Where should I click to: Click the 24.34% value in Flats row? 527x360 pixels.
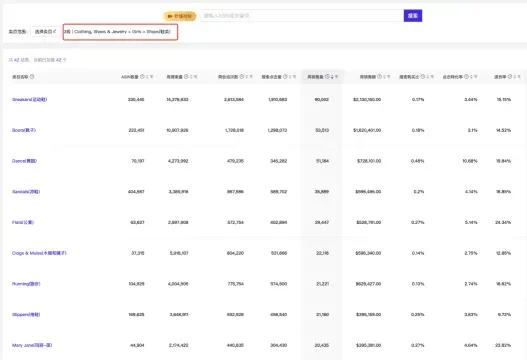tap(503, 222)
